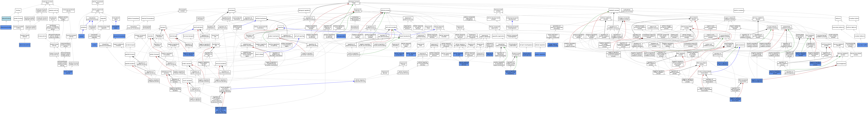Select the 'carbohydrate homeostasis' node
The image size is (868, 114).
pos(147,27)
